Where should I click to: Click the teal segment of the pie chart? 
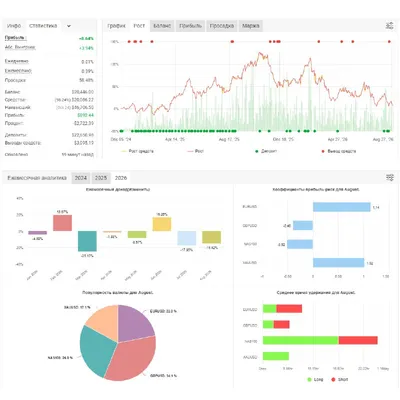coord(97,350)
